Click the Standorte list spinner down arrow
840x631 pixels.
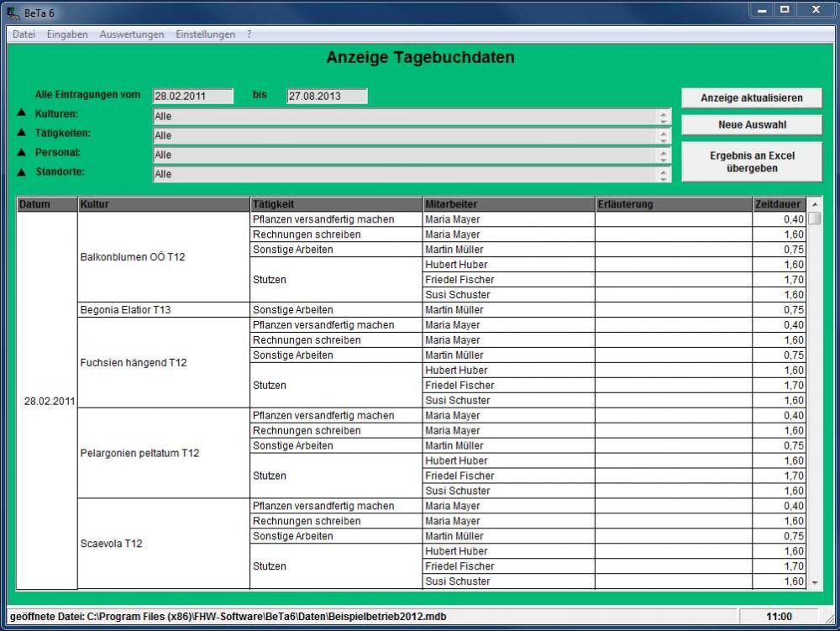click(x=664, y=178)
